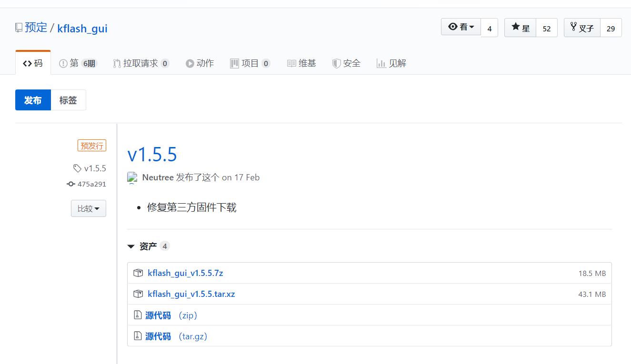Star the repository with 星 button
631x364 pixels.
521,28
